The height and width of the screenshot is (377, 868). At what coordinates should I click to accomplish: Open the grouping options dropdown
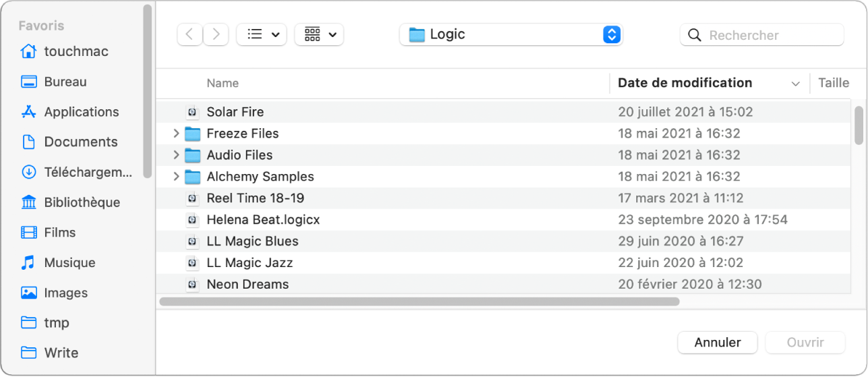click(320, 34)
